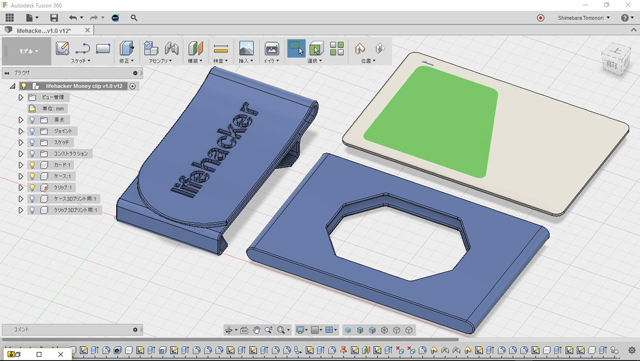Screen dimensions: 640x361
Task: Select the 単位: mm units entry
Action: [53, 109]
